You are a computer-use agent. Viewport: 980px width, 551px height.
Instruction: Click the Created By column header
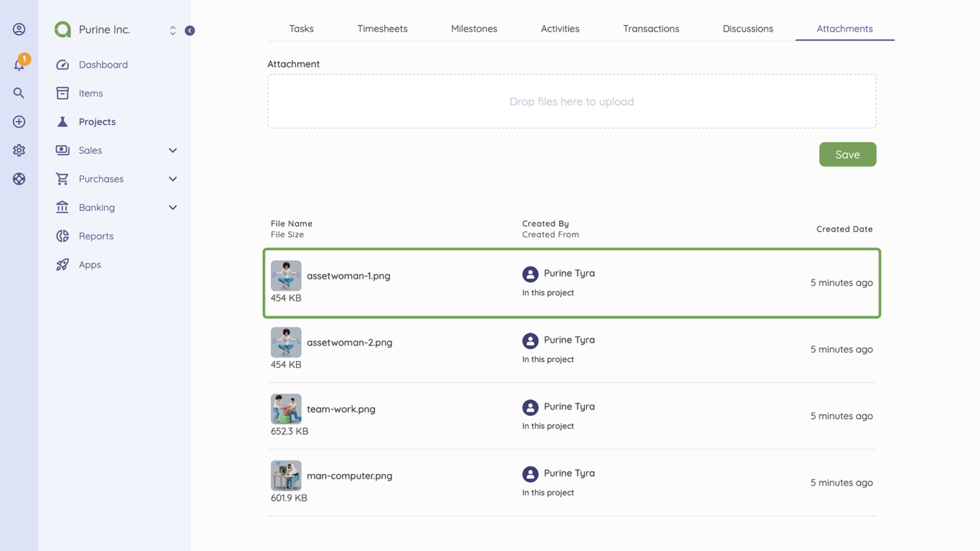(x=546, y=223)
